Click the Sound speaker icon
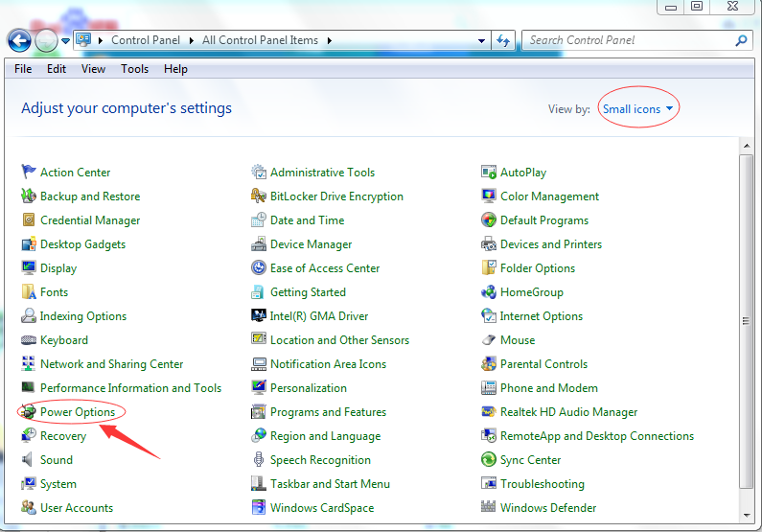This screenshot has height=532, width=762. tap(28, 459)
